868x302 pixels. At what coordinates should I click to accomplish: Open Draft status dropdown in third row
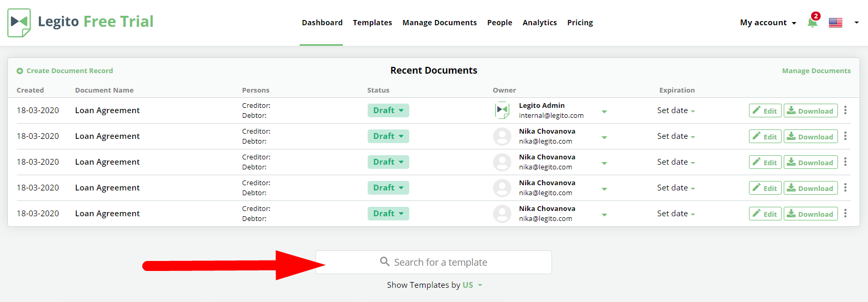[388, 162]
